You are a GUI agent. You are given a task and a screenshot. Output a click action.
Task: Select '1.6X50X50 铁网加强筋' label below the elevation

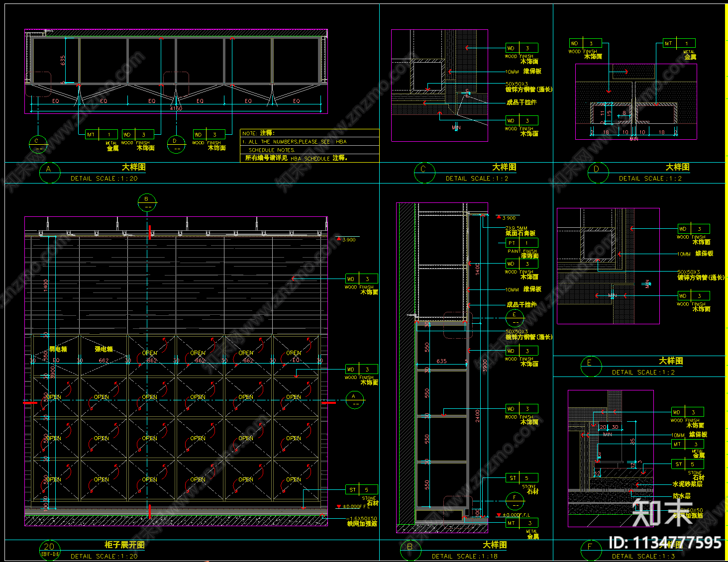click(x=362, y=521)
